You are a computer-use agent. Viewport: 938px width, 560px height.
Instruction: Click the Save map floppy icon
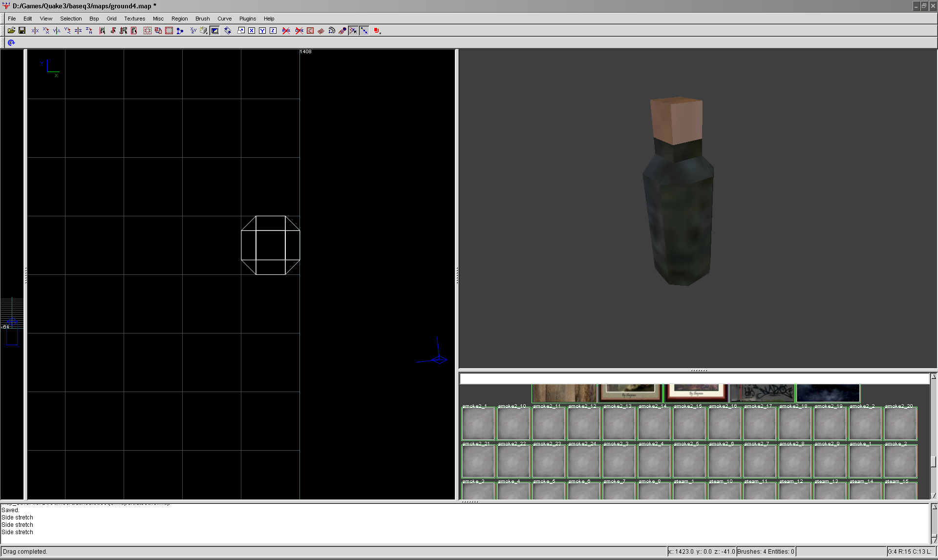tap(22, 30)
